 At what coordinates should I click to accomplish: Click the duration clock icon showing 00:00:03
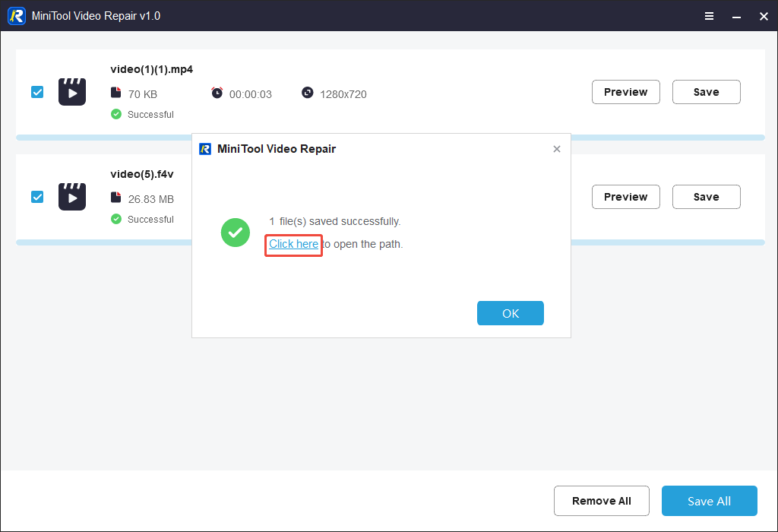click(217, 93)
